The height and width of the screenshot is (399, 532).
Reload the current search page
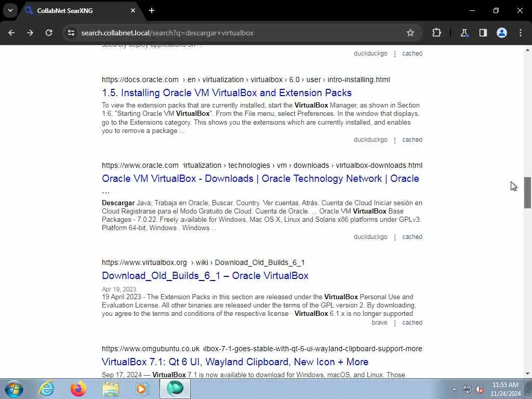49,33
